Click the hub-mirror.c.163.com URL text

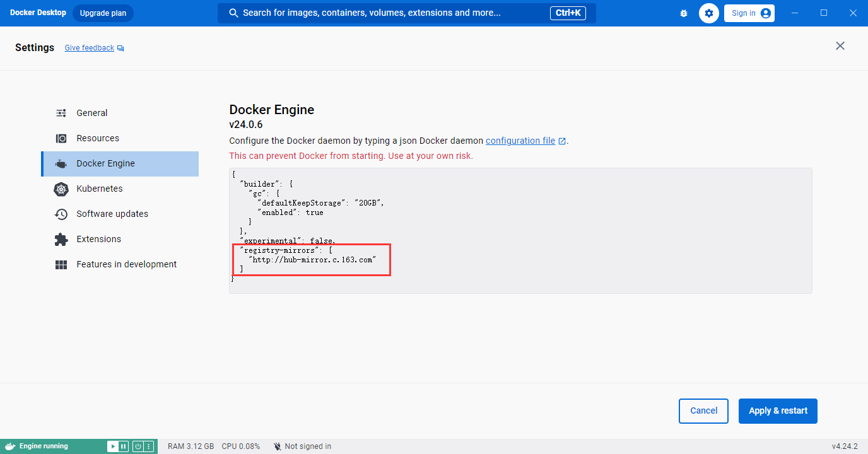[x=312, y=259]
